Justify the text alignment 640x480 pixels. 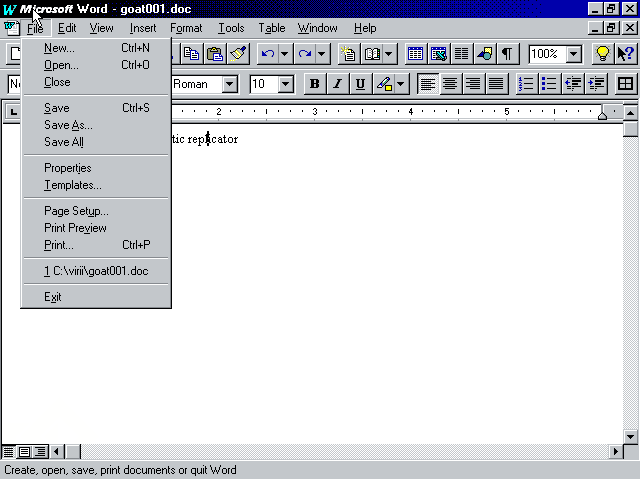(496, 84)
